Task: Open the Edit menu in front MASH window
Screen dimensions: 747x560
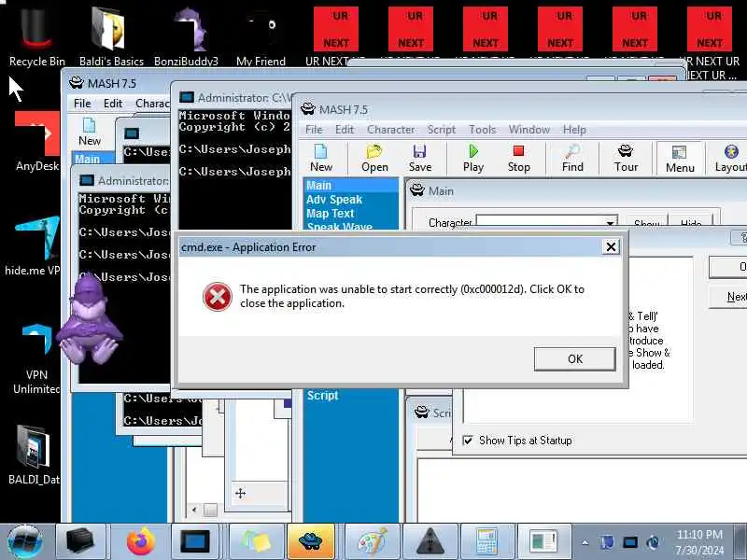Action: tap(344, 130)
